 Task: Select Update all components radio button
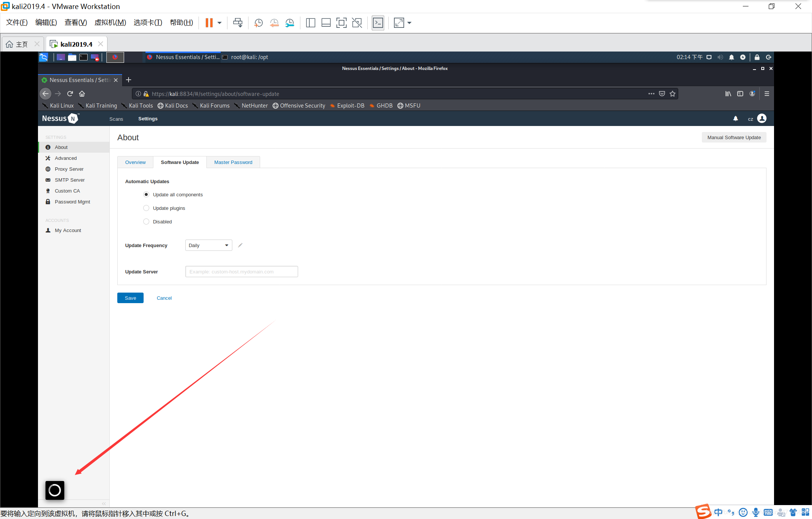pos(146,194)
